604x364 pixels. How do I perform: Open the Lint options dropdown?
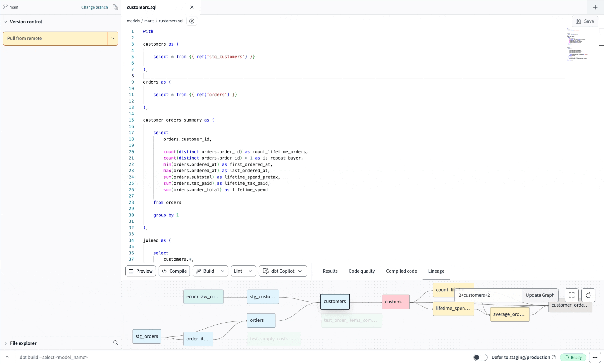(x=251, y=271)
